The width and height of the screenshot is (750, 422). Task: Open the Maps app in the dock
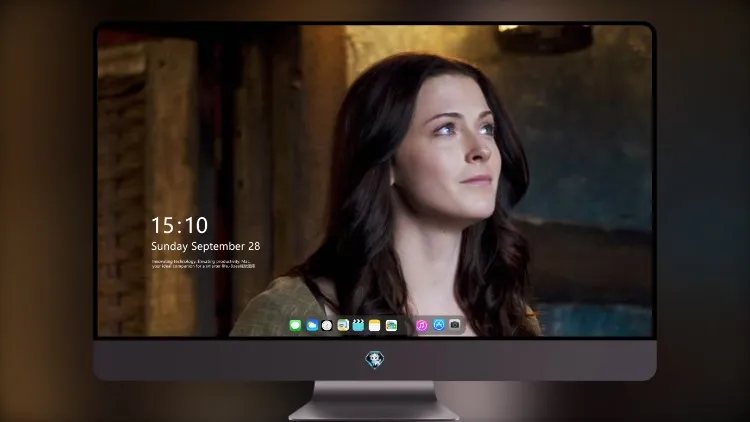(x=343, y=325)
